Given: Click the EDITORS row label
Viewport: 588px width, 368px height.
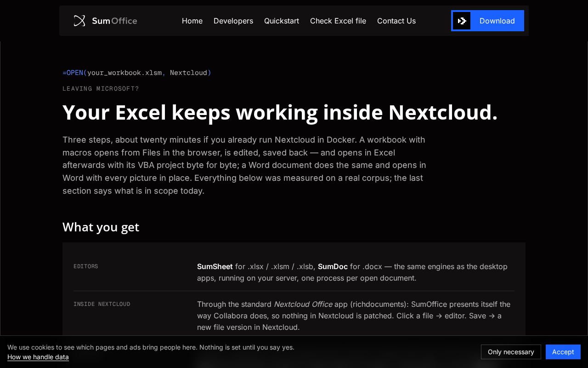Looking at the screenshot, I should click(x=86, y=266).
